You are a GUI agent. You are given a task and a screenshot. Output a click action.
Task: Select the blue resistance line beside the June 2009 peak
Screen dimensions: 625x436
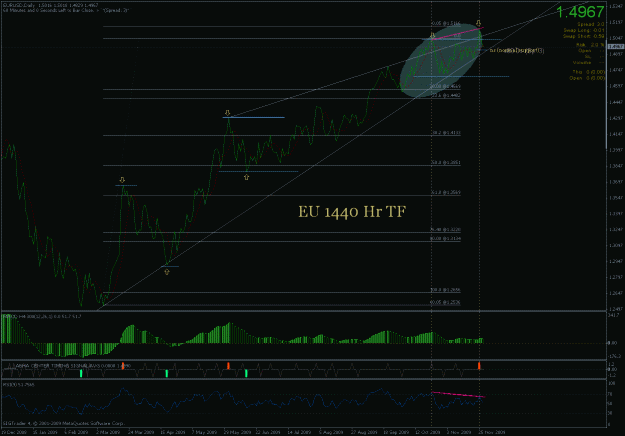tap(254, 118)
